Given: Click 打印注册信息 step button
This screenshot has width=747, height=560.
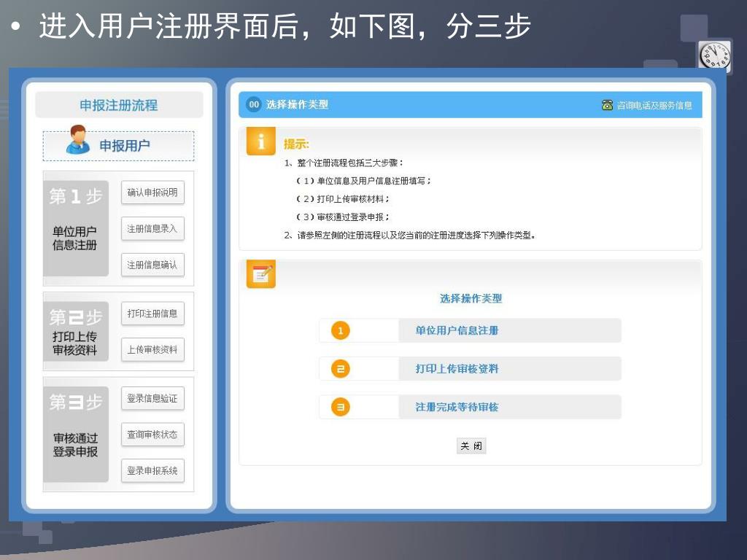Looking at the screenshot, I should (x=152, y=314).
